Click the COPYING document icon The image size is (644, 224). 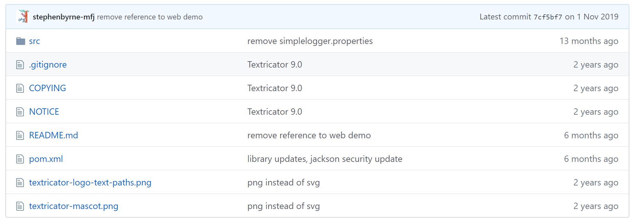pyautogui.click(x=20, y=88)
